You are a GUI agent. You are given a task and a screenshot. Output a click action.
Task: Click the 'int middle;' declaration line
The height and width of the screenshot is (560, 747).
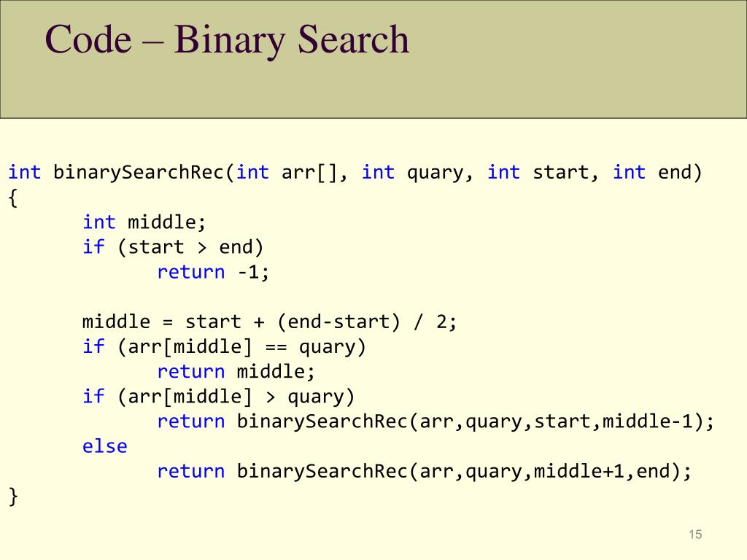pos(144,222)
